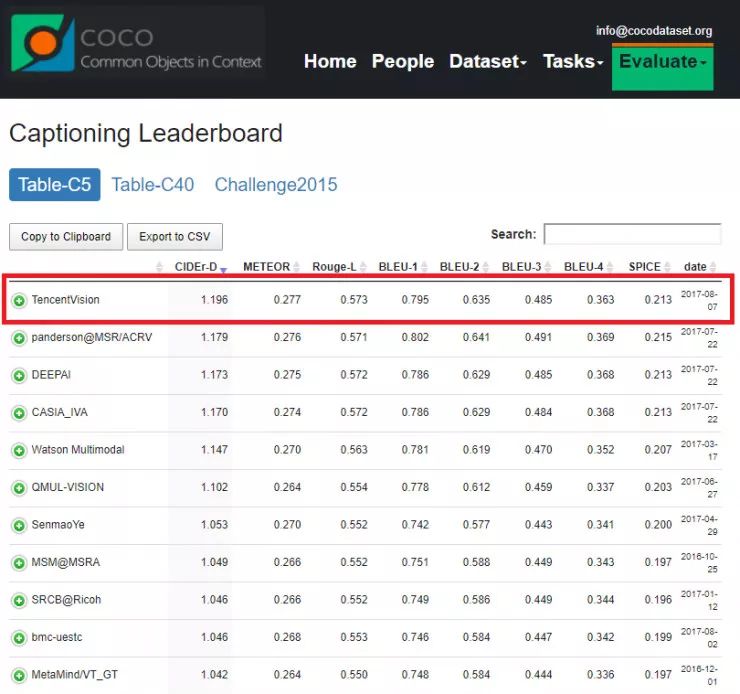Expand the QMUL-VISION row plus icon
The height and width of the screenshot is (694, 740).
click(19, 488)
